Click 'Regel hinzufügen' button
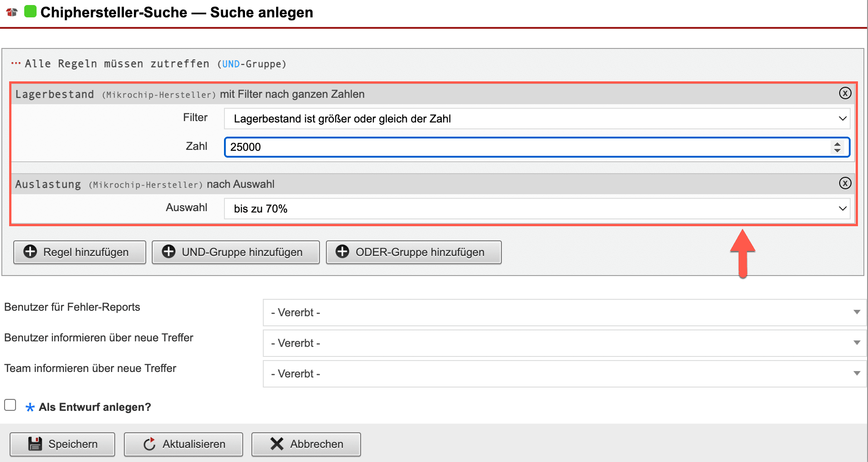 coord(80,252)
